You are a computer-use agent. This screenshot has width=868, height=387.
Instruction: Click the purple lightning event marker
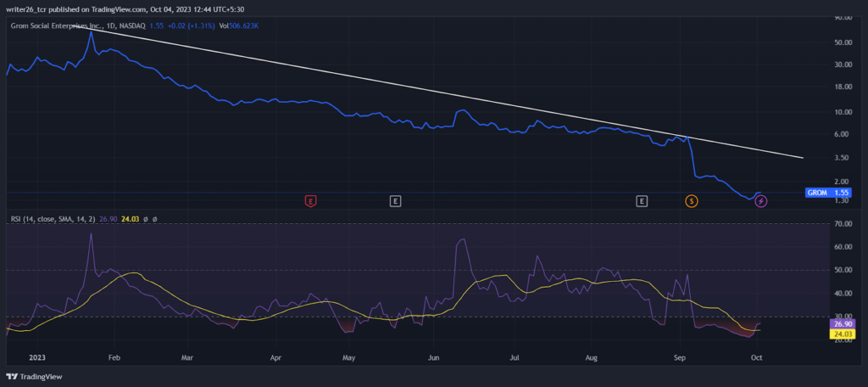761,201
